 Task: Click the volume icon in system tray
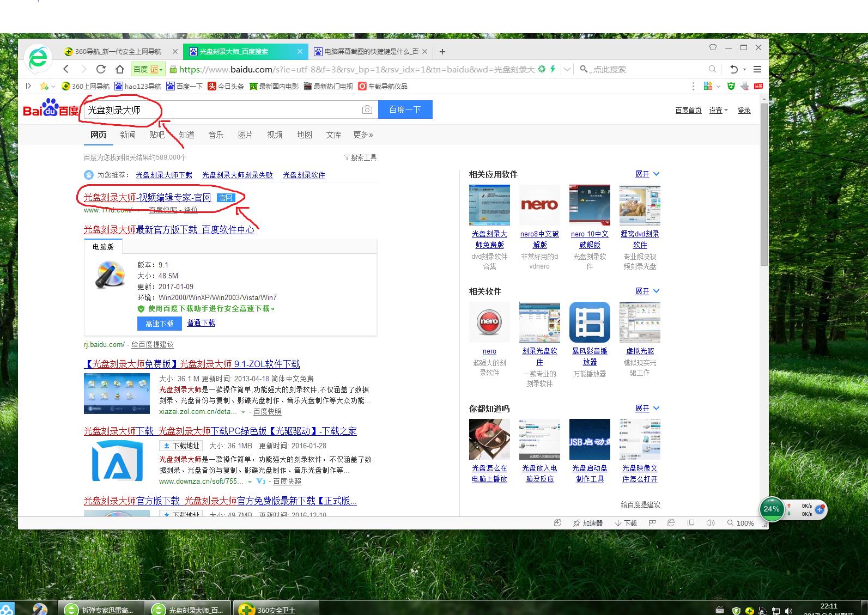[x=789, y=611]
